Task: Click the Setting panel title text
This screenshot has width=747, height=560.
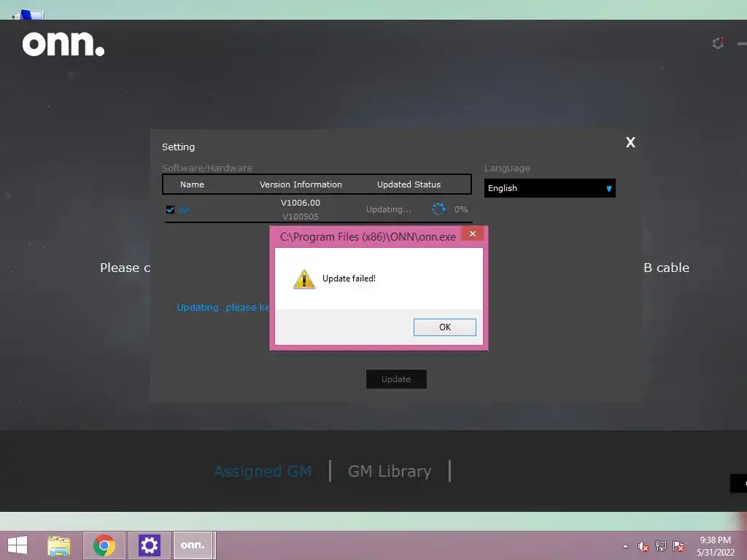Action: [178, 147]
